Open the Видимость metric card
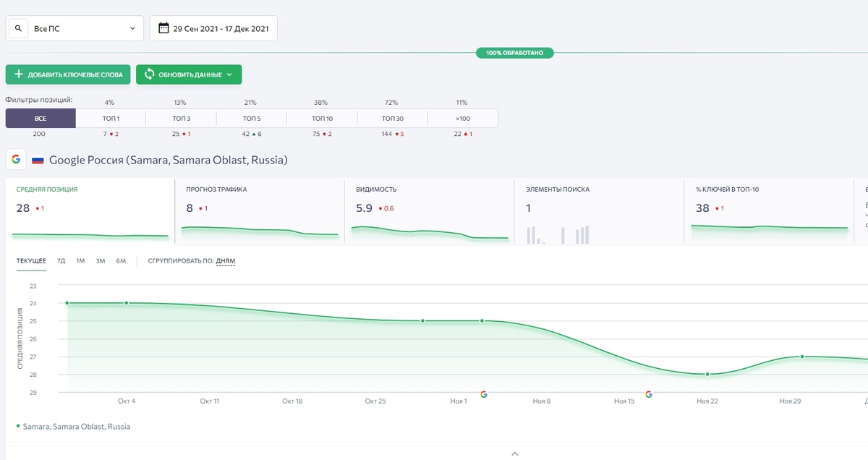 click(430, 210)
